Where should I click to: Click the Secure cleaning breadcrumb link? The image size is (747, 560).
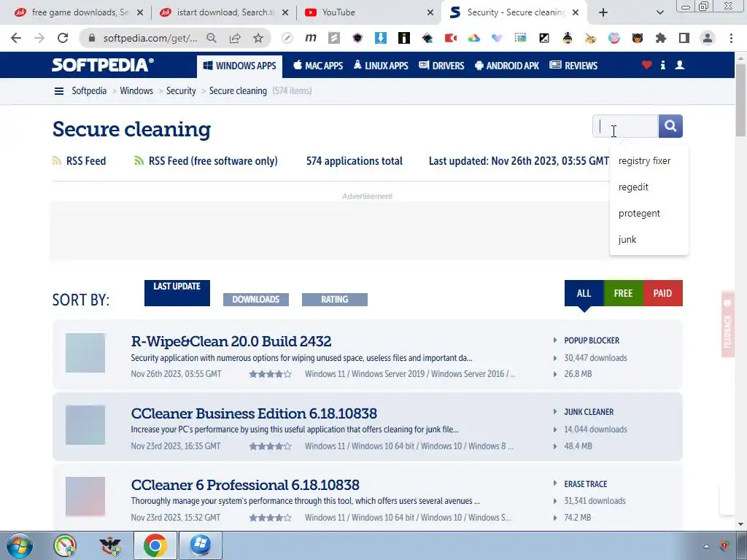point(238,91)
